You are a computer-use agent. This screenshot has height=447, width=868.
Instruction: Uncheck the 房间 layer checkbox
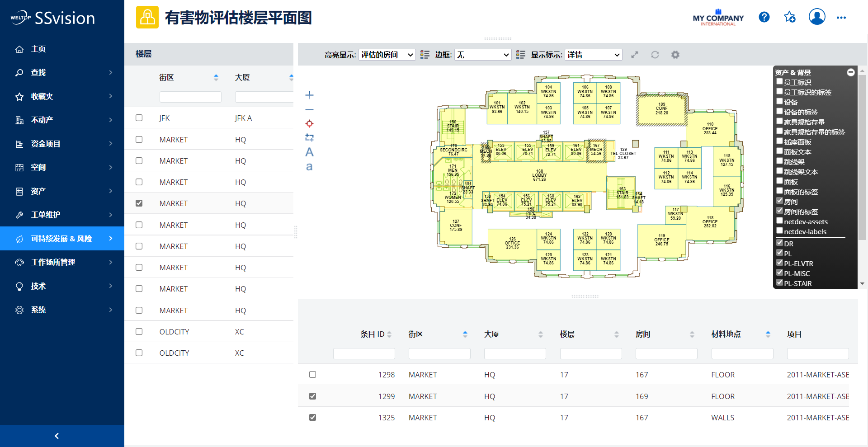(x=779, y=201)
